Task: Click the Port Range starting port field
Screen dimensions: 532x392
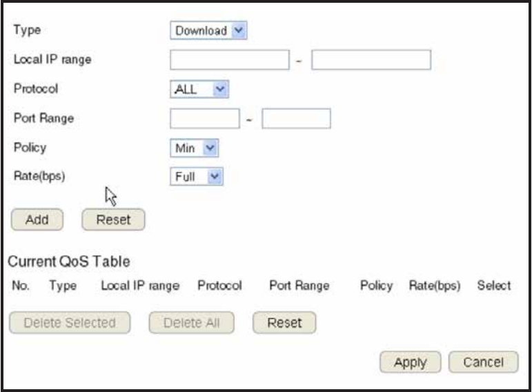Action: (x=205, y=118)
